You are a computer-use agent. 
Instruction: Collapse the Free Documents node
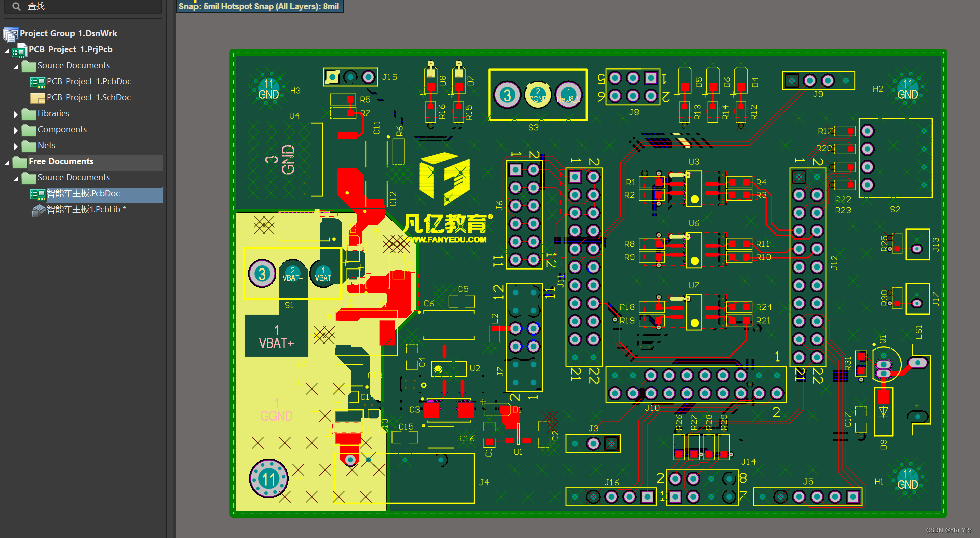click(x=7, y=162)
